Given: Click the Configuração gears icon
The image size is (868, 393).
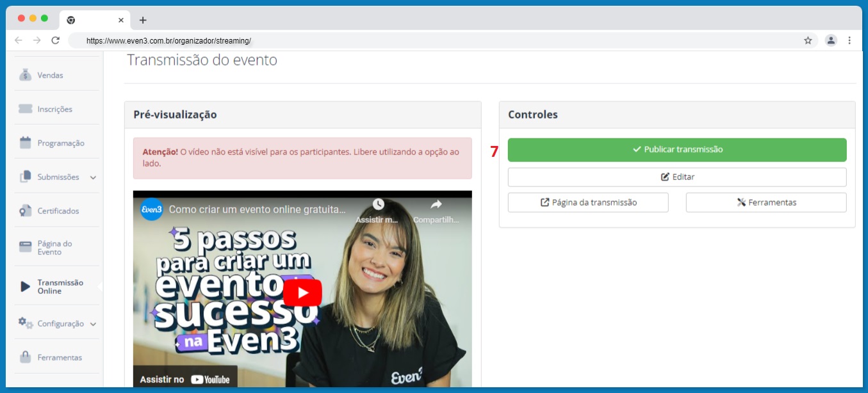Looking at the screenshot, I should (26, 323).
